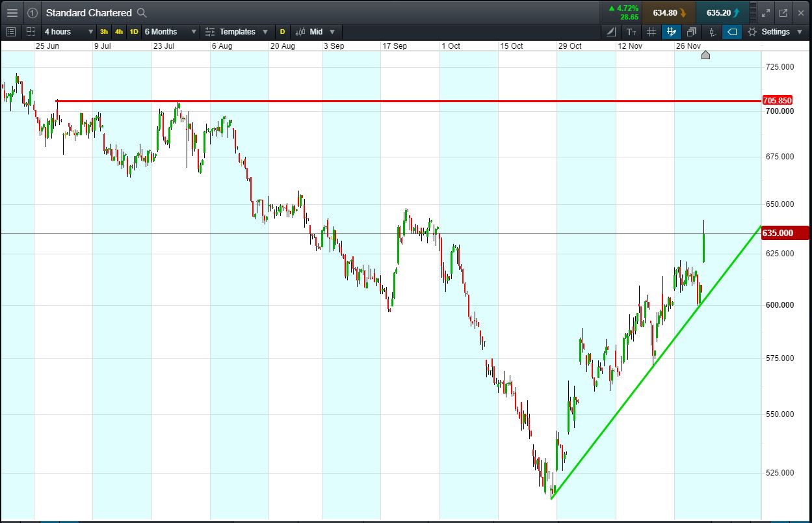Click the 635.20 buy price button

[x=721, y=12]
